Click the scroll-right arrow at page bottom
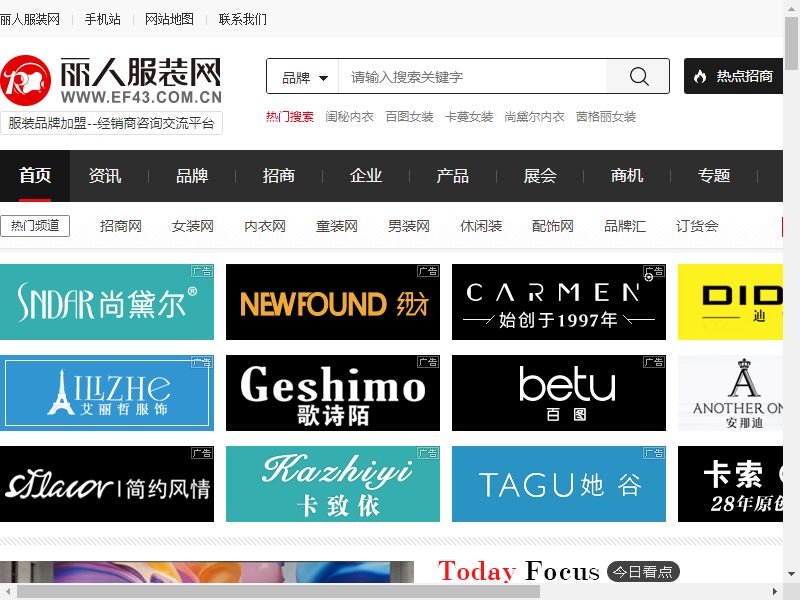This screenshot has height=600, width=800. (775, 591)
